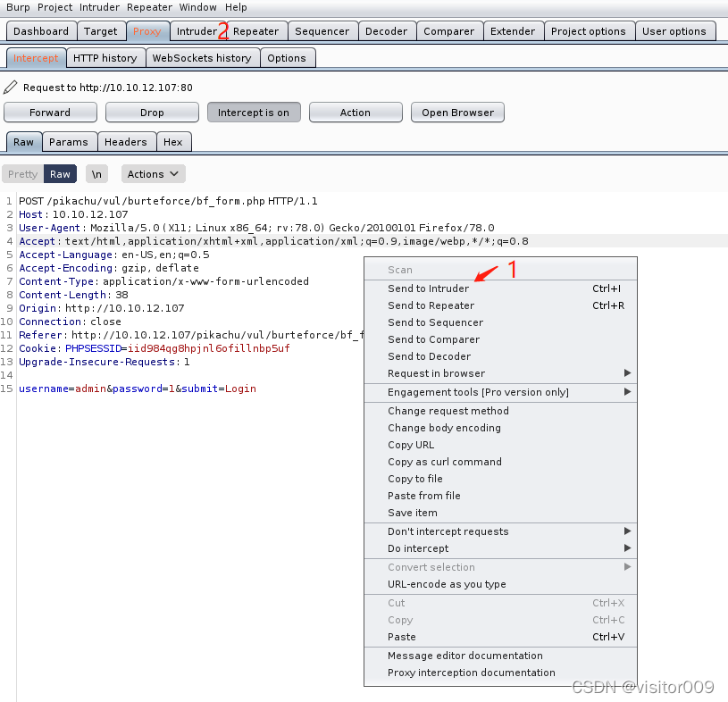Screen dimensions: 728x702
Task: Open the Comparer tab
Action: point(449,31)
